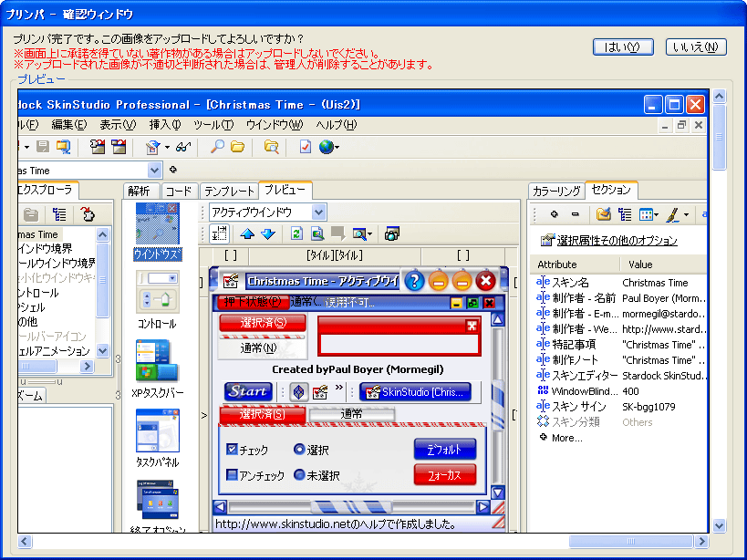This screenshot has height=560, width=747.
Task: Click the white text field in the red preview box
Action: [399, 344]
